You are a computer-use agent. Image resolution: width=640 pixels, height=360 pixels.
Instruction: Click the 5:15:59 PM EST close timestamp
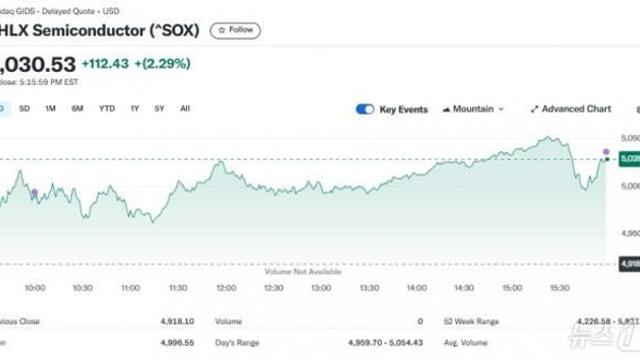tap(49, 82)
